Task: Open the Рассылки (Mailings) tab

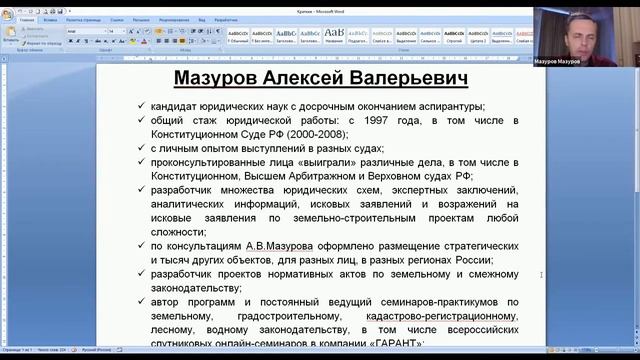Action: [x=141, y=20]
